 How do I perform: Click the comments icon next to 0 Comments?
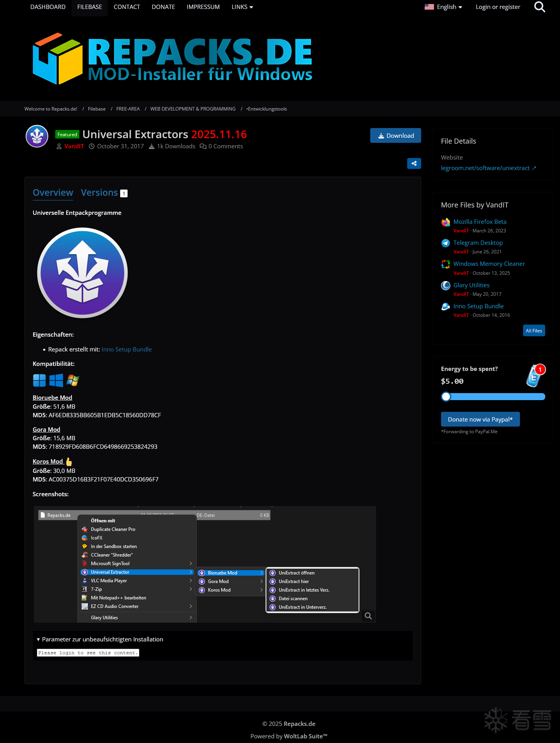pos(203,146)
